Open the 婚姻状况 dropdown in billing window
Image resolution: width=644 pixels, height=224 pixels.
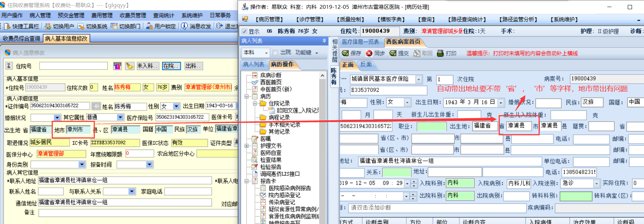(57, 117)
